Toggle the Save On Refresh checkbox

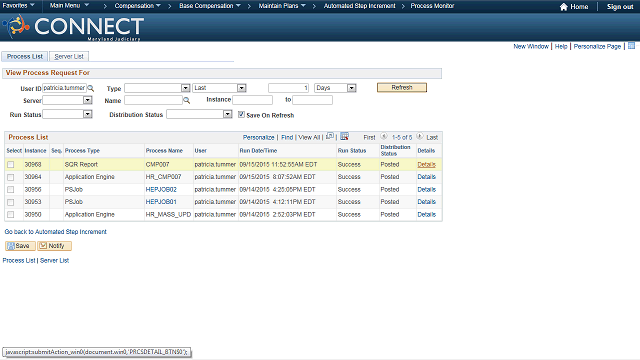241,114
